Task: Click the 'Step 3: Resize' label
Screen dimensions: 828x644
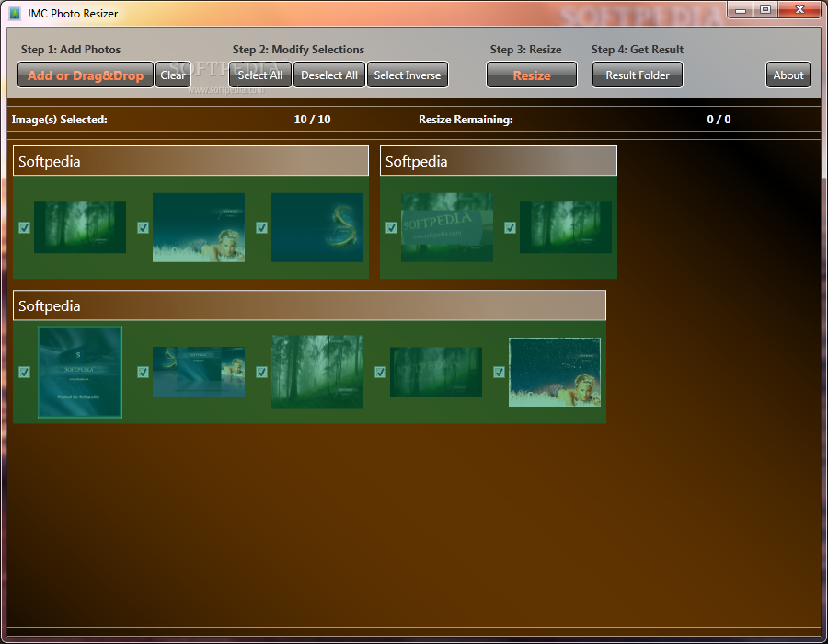Action: 525,50
